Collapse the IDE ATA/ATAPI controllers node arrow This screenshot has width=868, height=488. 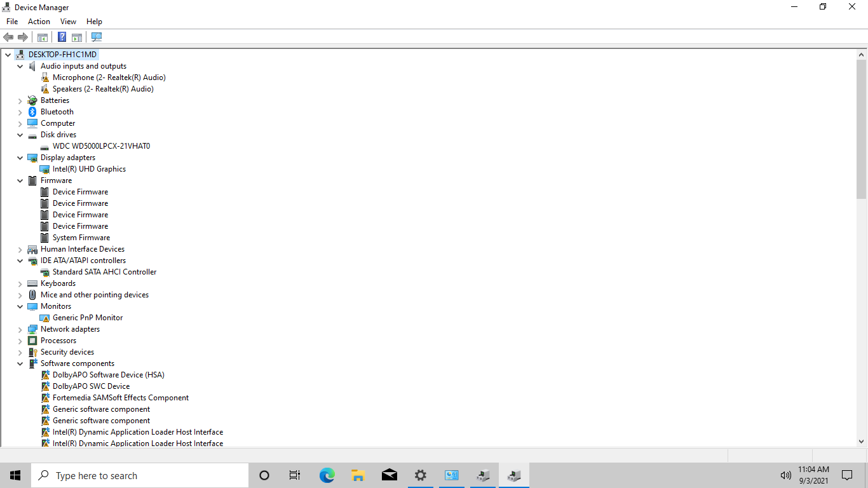click(20, 261)
